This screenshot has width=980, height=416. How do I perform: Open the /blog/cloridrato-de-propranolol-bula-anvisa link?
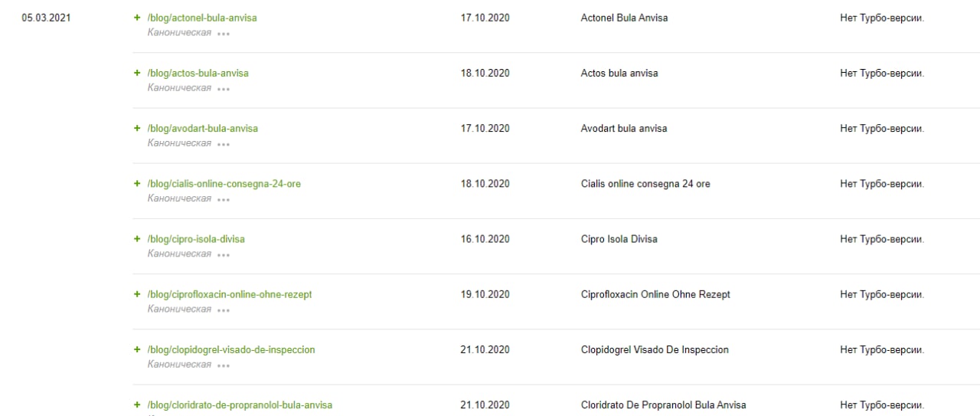240,405
